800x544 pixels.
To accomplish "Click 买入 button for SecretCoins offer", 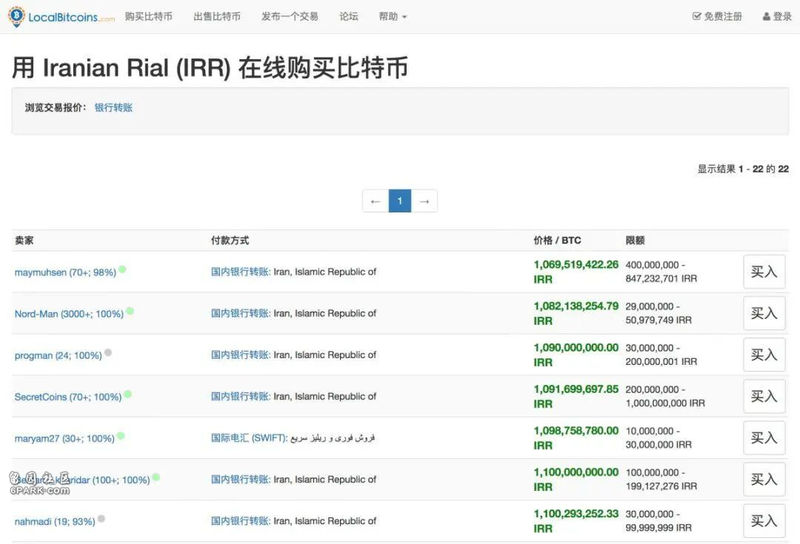I will coord(764,397).
